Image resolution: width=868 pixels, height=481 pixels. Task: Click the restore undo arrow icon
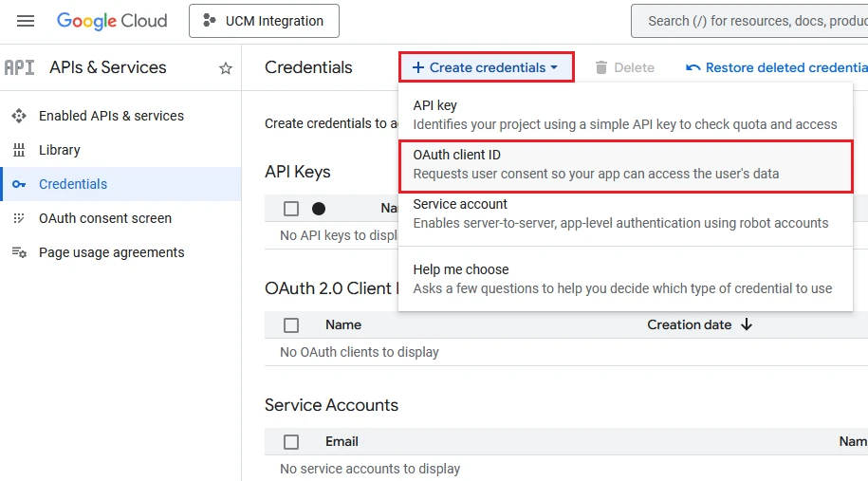(693, 67)
